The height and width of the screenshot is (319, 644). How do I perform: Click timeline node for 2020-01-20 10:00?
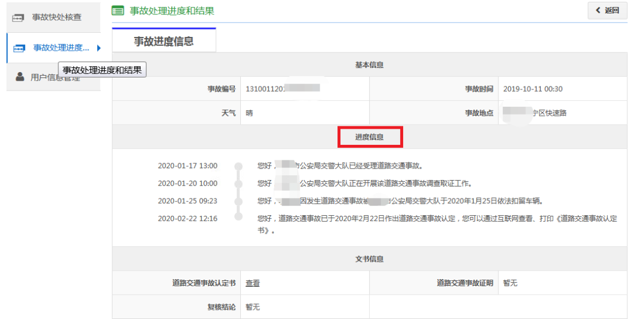238,184
